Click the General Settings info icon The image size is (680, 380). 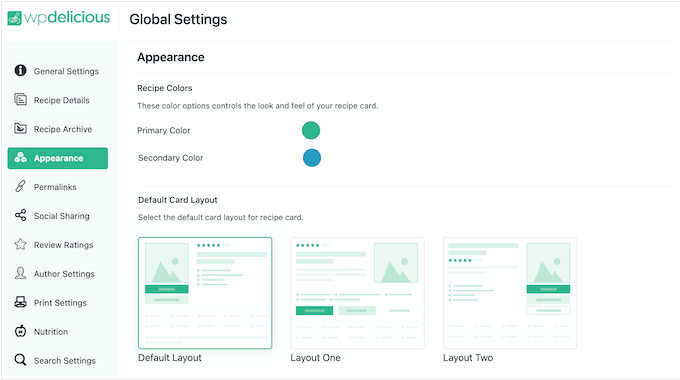(20, 70)
